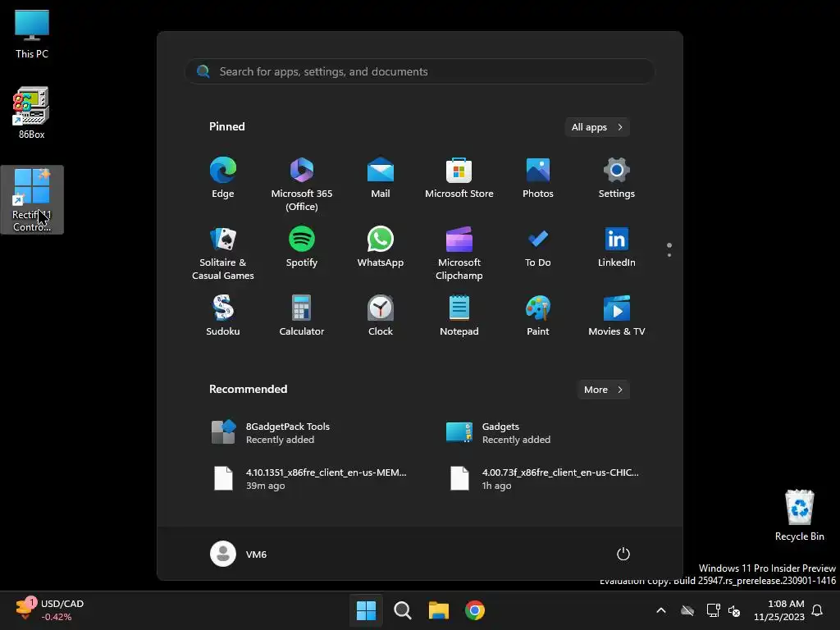
Task: Open LinkedIn from pinned apps
Action: pos(617,247)
